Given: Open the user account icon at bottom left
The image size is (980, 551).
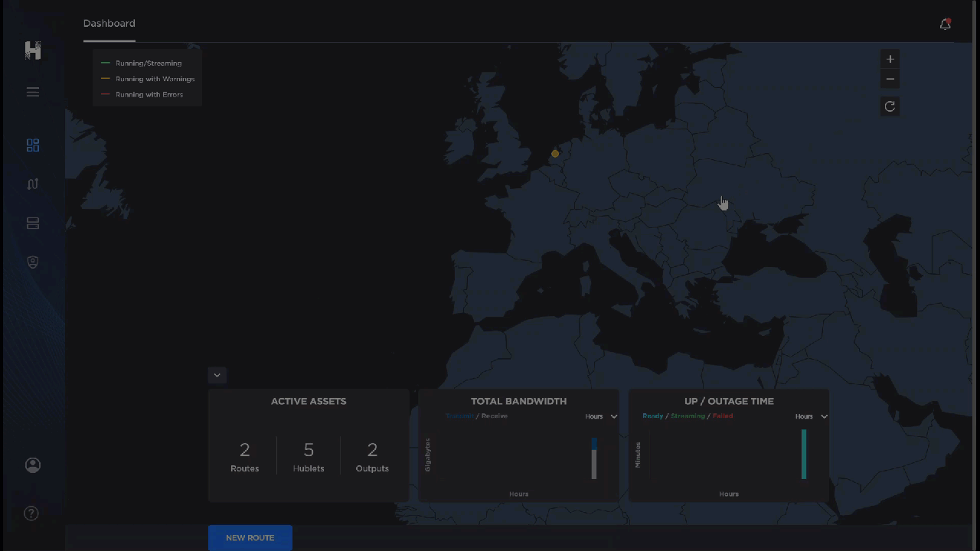Looking at the screenshot, I should click(32, 465).
